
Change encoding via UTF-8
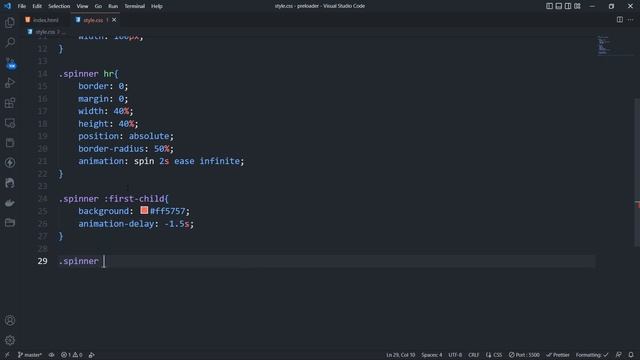coord(455,355)
